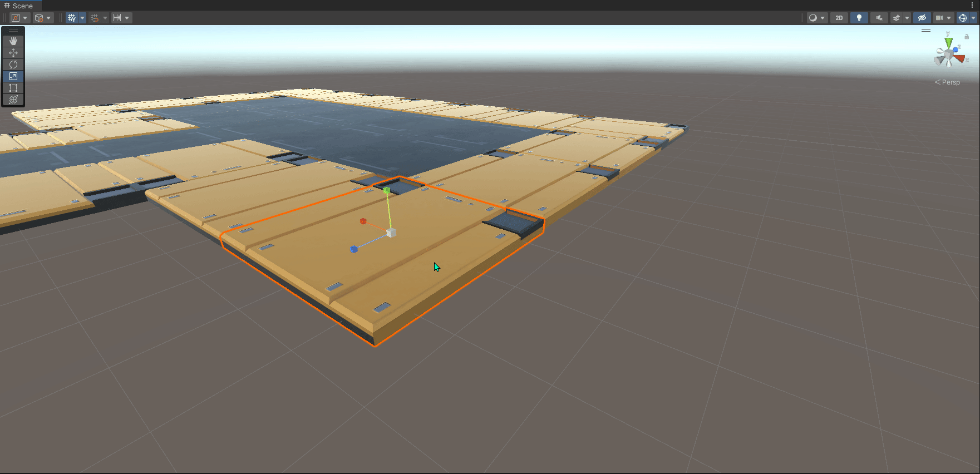Click the center uniform scale cube handle

391,233
